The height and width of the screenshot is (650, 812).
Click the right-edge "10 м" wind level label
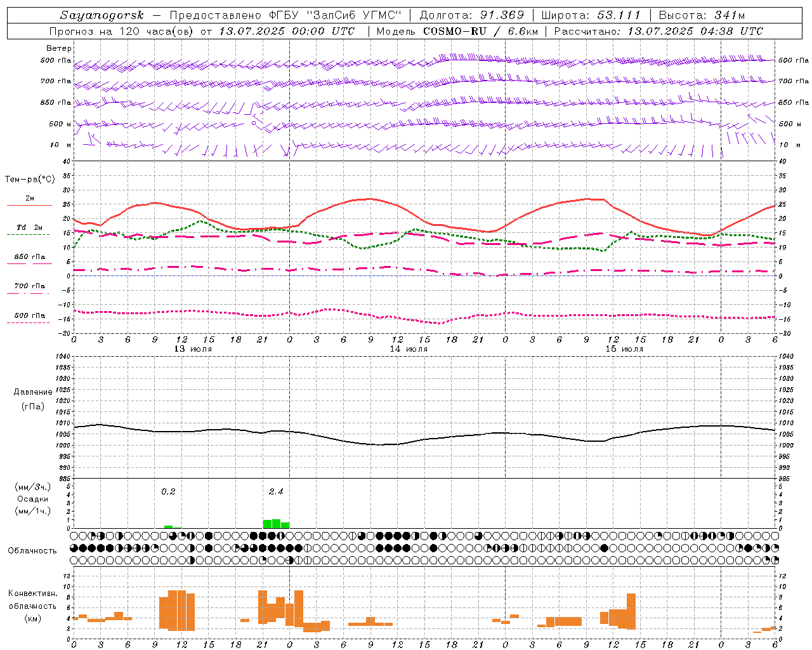coord(789,145)
